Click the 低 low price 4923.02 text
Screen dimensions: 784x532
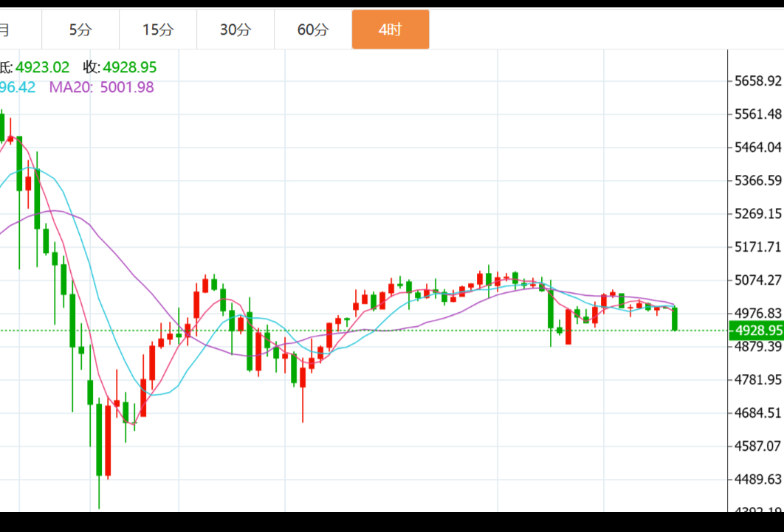(x=35, y=67)
